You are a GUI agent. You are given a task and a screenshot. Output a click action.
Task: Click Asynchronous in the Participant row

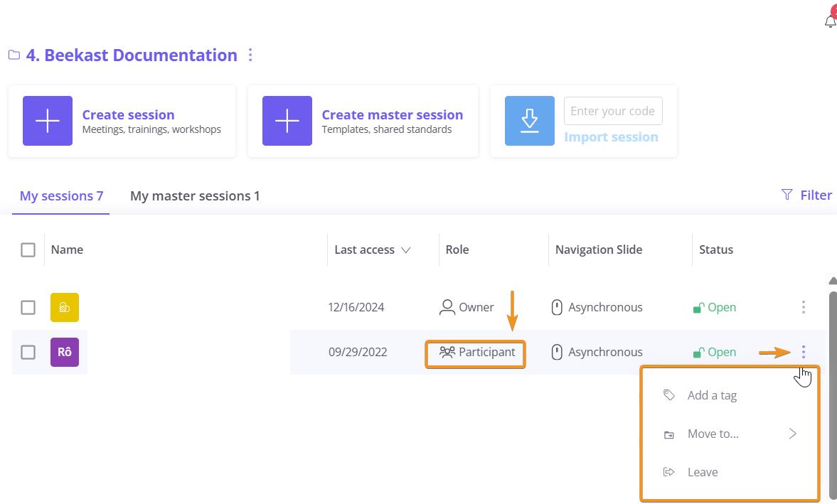click(605, 352)
